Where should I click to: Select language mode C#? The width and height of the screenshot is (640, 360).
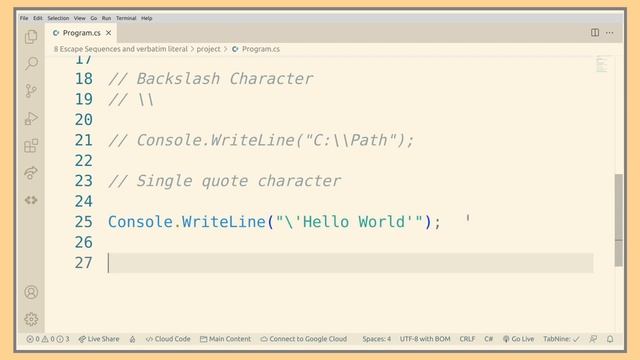pos(489,339)
